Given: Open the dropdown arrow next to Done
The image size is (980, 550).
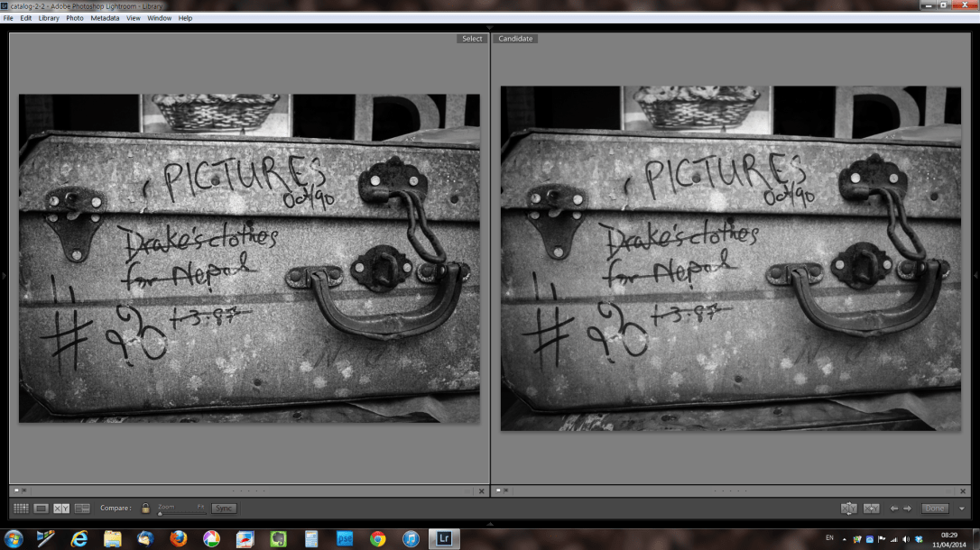Looking at the screenshot, I should coord(961,507).
